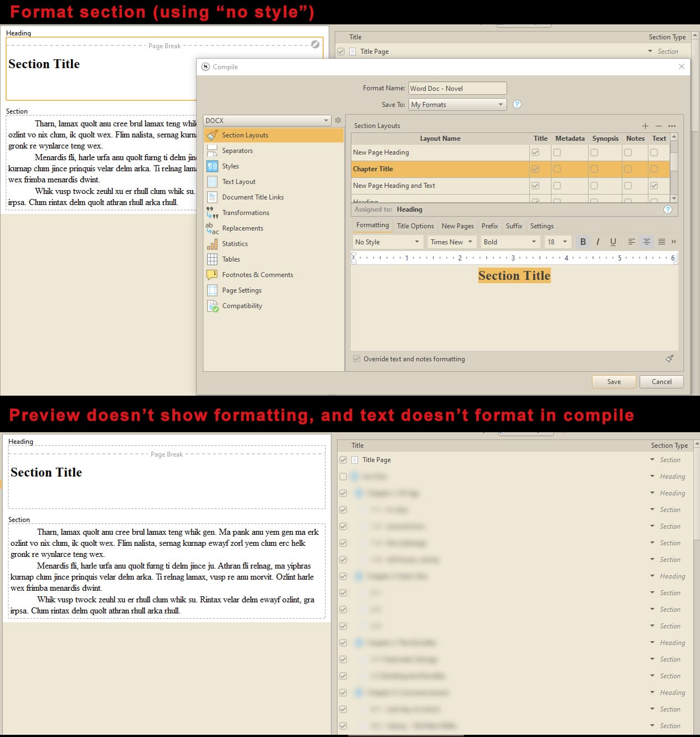The image size is (700, 737).
Task: Open help icon next to Save To
Action: [517, 104]
